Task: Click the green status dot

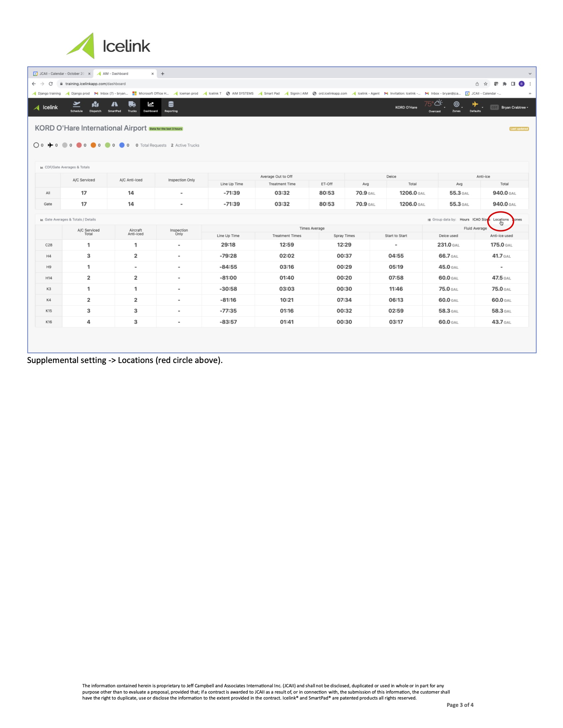Action: pos(108,145)
